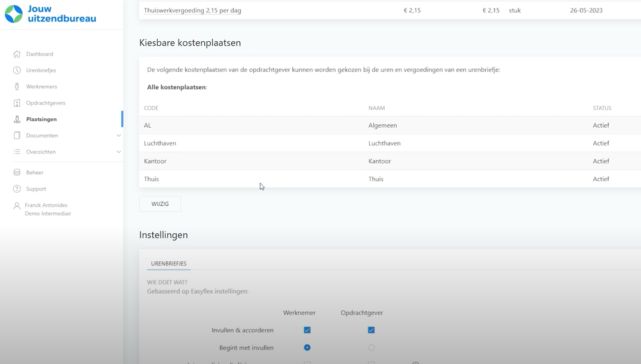The height and width of the screenshot is (364, 641).
Task: Open the Dashboard via its home icon
Action: 18,54
